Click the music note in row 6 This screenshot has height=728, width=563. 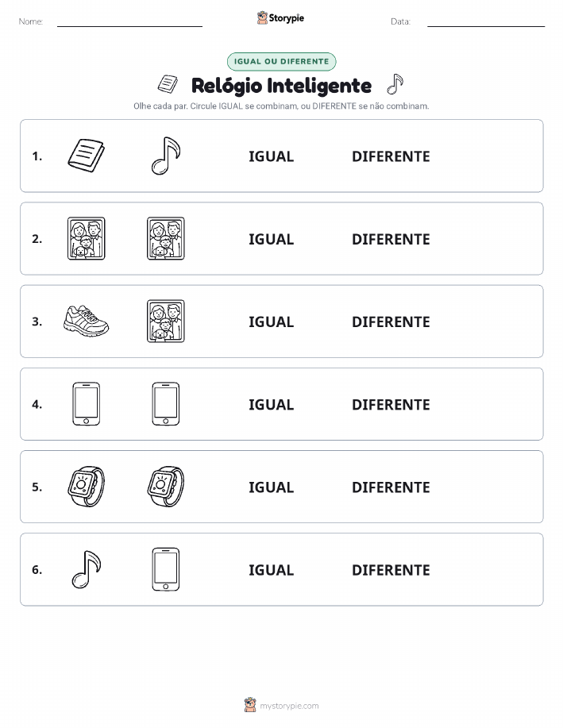pyautogui.click(x=87, y=569)
